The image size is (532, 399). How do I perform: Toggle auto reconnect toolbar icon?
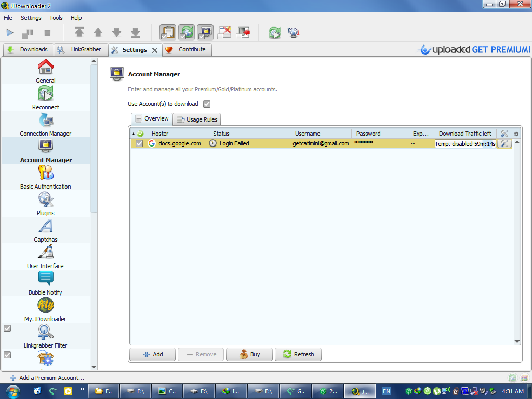click(187, 33)
